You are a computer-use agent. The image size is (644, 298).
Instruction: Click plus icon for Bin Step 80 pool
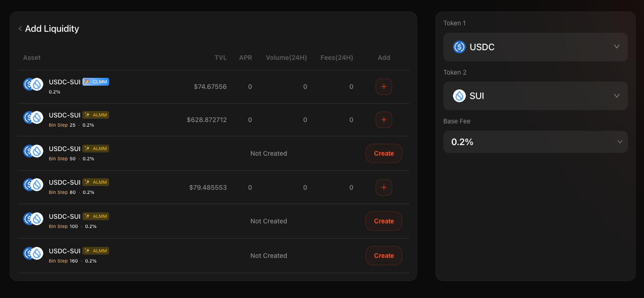click(383, 187)
